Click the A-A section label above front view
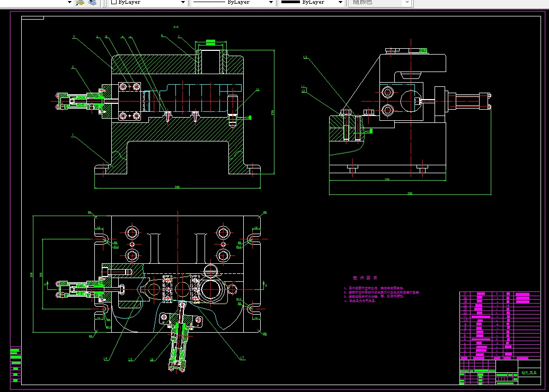The image size is (549, 392). 176,26
